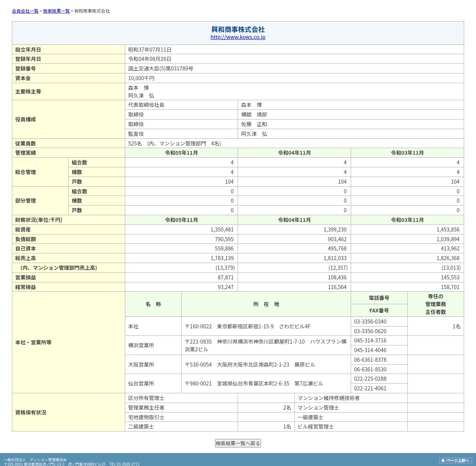
Task: Click the 大阪営業所 office name cell
Action: pos(153,365)
